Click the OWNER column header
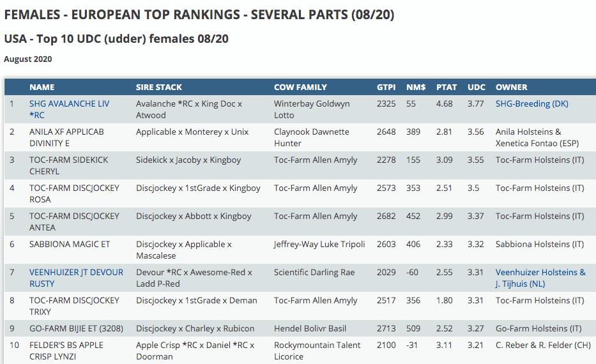The image size is (596, 364). (512, 87)
